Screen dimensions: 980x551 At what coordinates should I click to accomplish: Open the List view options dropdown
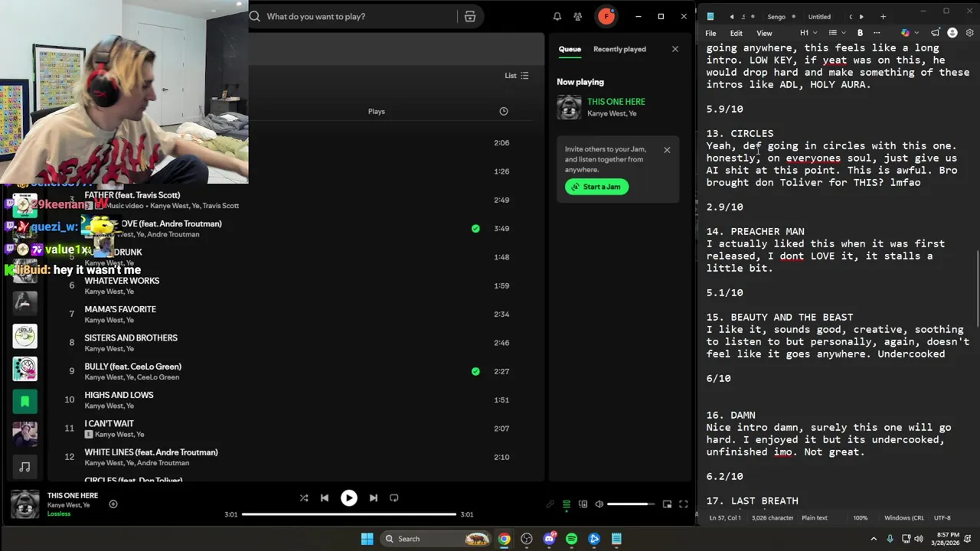point(517,76)
